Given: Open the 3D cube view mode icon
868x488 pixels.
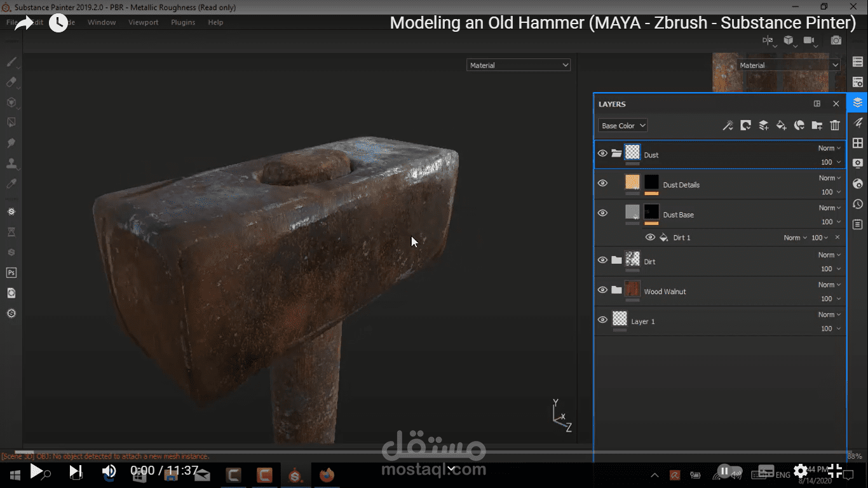Looking at the screenshot, I should tap(789, 41).
